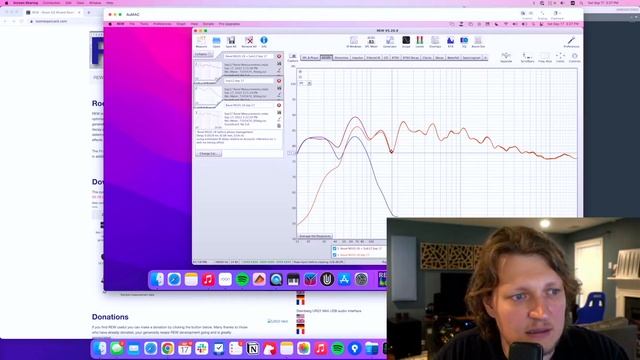Click the Separate traces icon
640x360 pixels.
[x=506, y=57]
